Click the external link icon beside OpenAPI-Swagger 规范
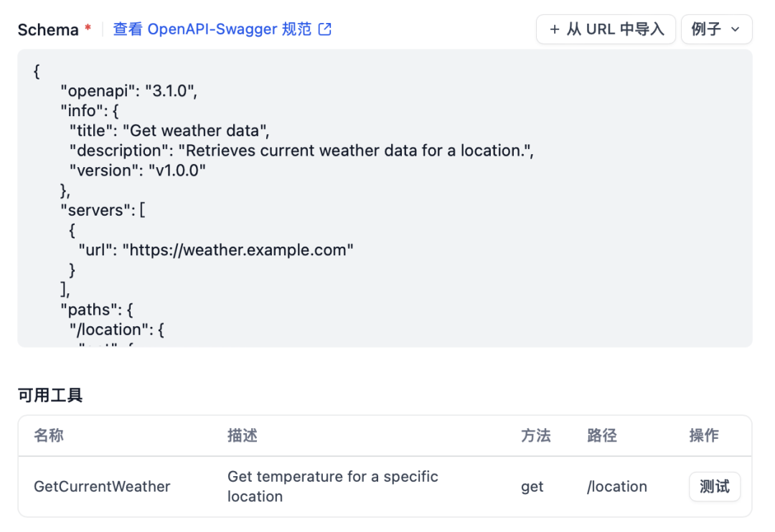775x532 pixels. click(x=325, y=29)
